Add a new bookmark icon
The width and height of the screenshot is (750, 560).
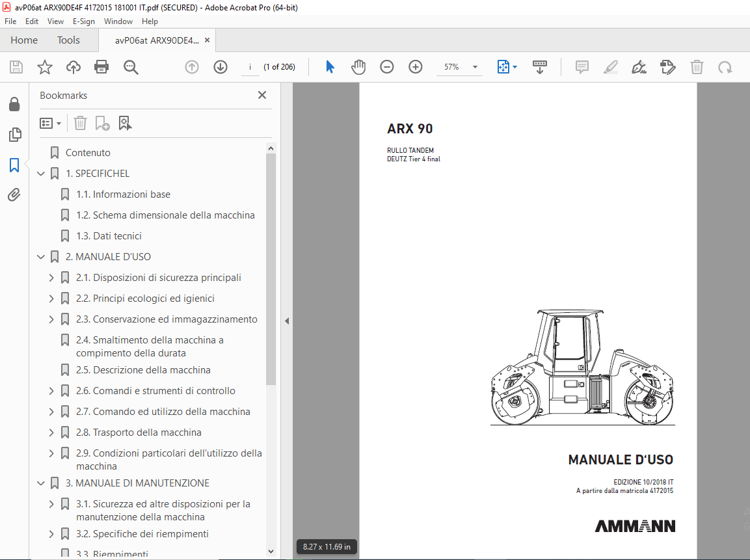(x=102, y=124)
